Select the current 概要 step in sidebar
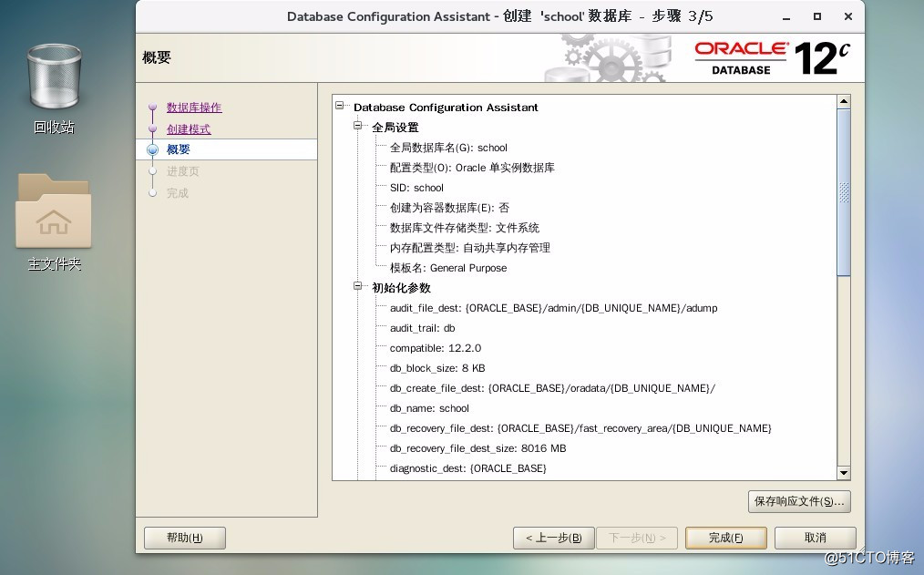Viewport: 924px width, 575px height. pyautogui.click(x=178, y=149)
